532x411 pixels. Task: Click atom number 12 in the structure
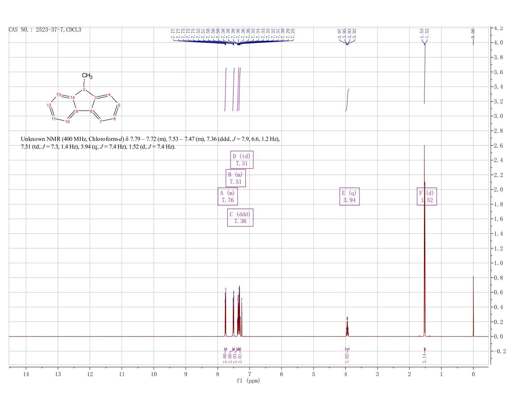pyautogui.click(x=49, y=105)
